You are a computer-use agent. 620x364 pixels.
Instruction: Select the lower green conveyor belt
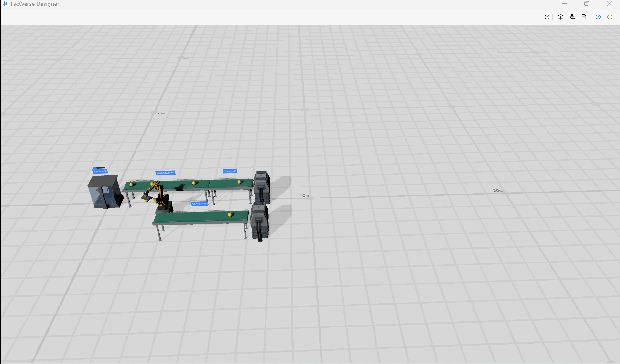coord(201,217)
